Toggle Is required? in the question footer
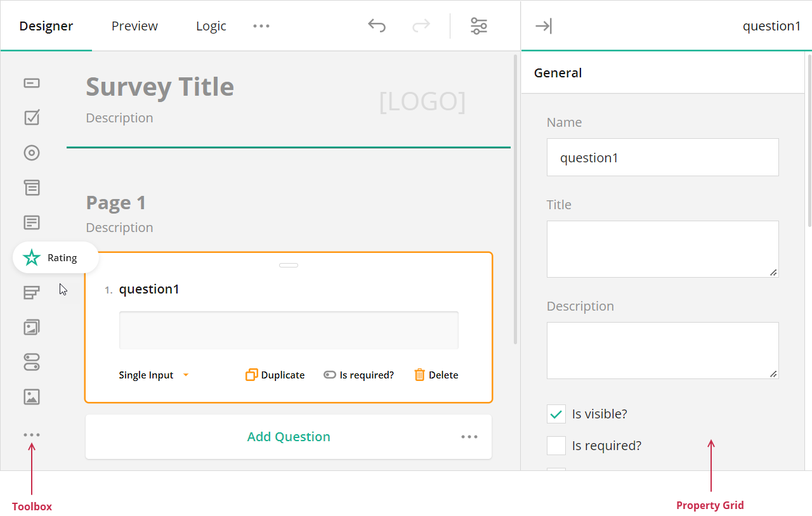The width and height of the screenshot is (812, 516). [x=358, y=375]
